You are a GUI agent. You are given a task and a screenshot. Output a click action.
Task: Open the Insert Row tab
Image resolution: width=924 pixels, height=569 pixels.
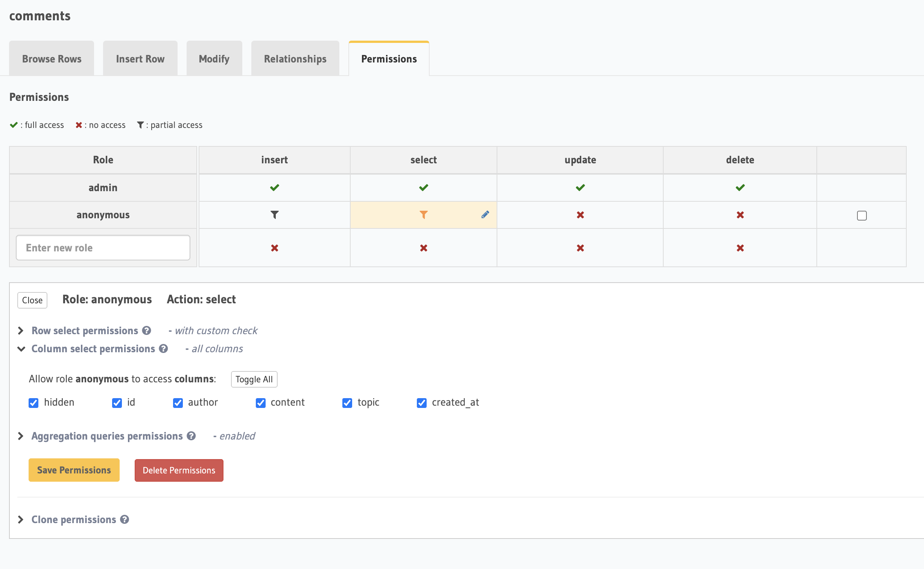point(140,59)
